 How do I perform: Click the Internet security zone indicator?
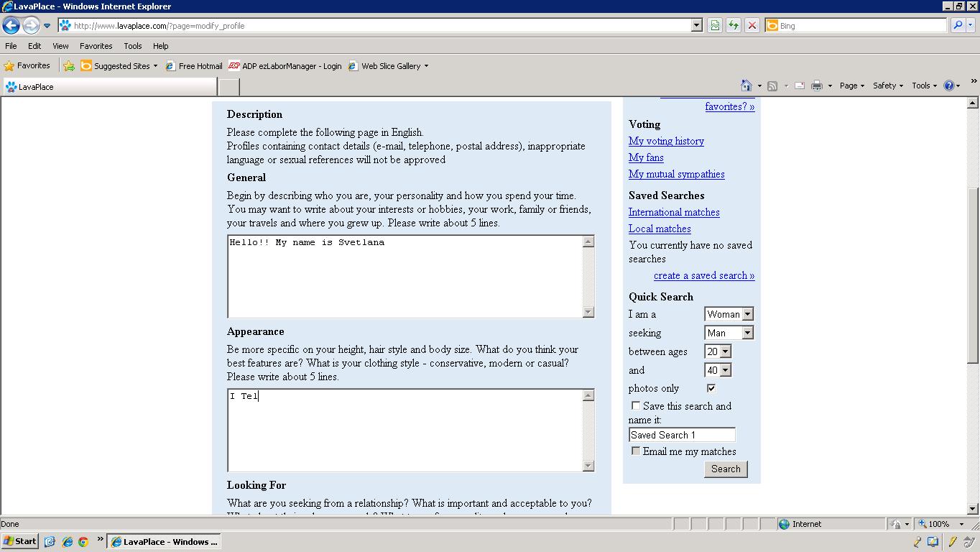click(830, 524)
